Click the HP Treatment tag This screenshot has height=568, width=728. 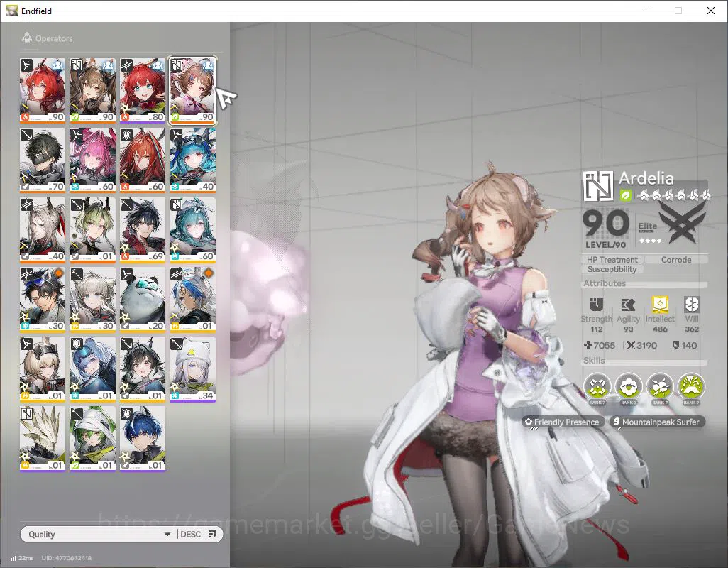(x=612, y=260)
